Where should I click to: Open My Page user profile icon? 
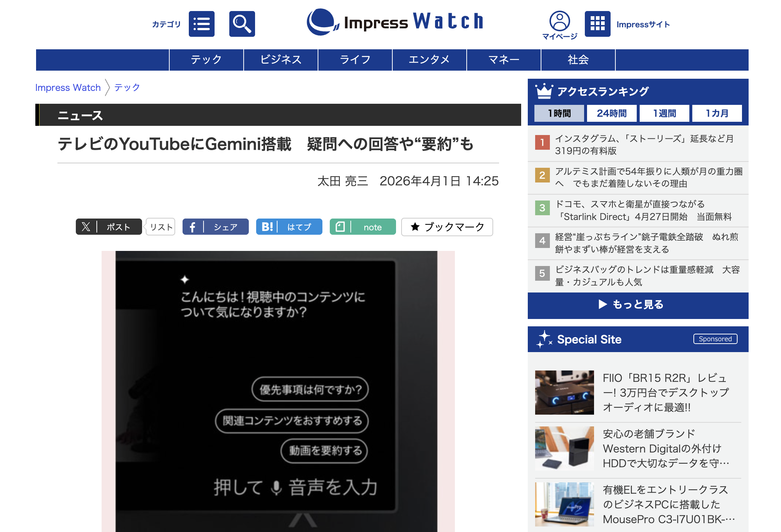pyautogui.click(x=559, y=21)
